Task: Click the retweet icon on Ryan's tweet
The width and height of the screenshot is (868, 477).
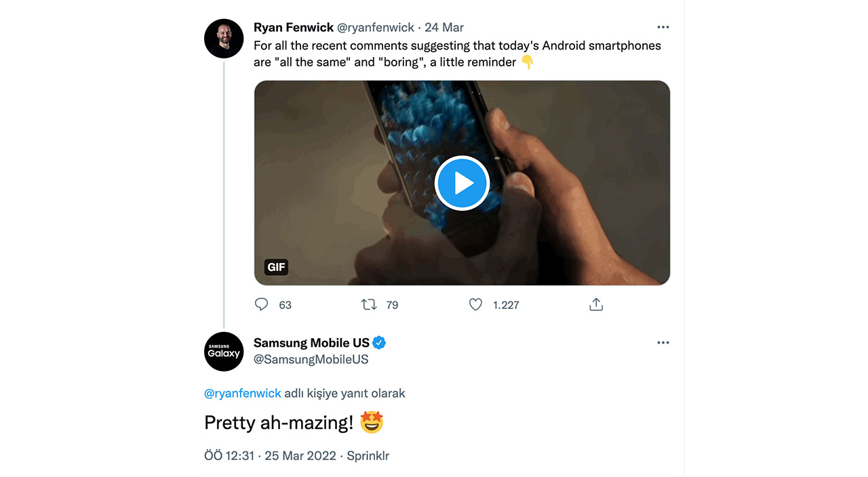Action: (x=369, y=305)
